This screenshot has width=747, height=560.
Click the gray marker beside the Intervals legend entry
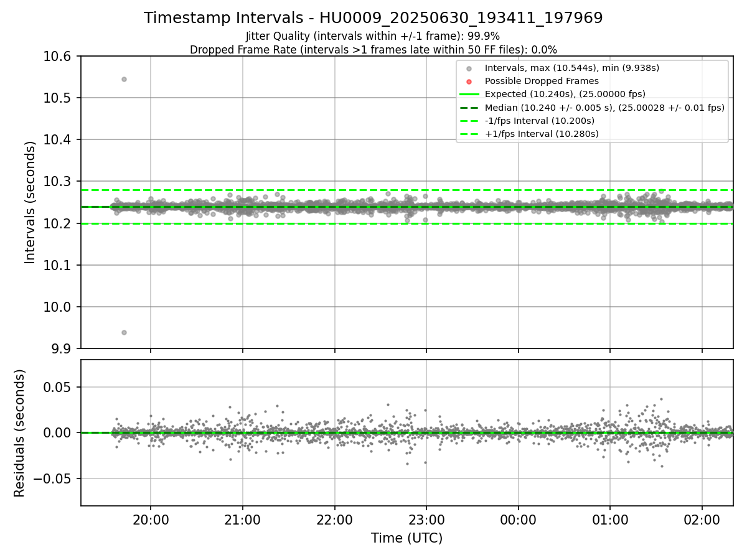[x=469, y=68]
